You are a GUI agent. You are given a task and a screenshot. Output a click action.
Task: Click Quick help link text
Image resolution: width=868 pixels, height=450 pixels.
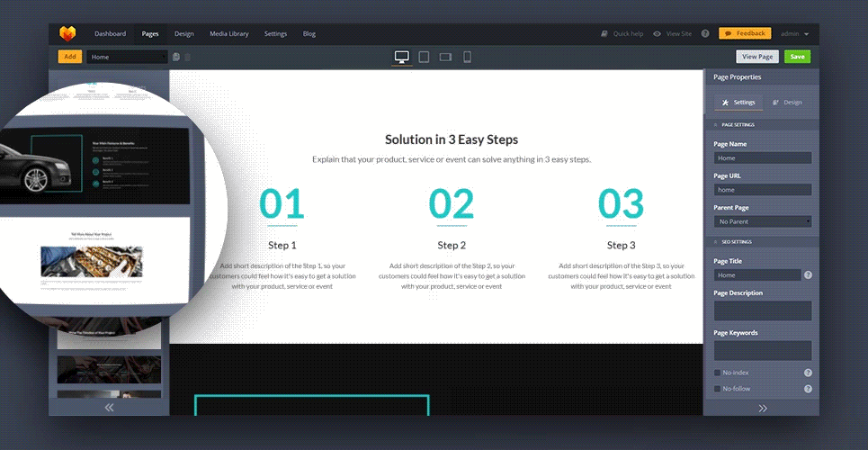pyautogui.click(x=629, y=34)
